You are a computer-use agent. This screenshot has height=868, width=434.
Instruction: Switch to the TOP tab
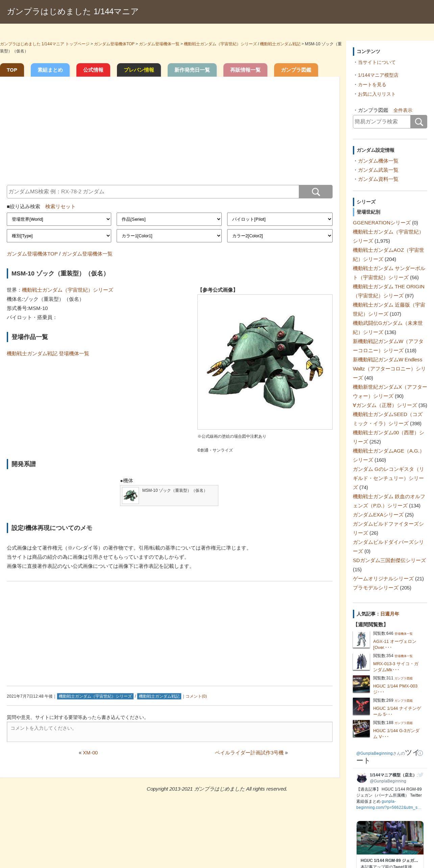point(12,70)
